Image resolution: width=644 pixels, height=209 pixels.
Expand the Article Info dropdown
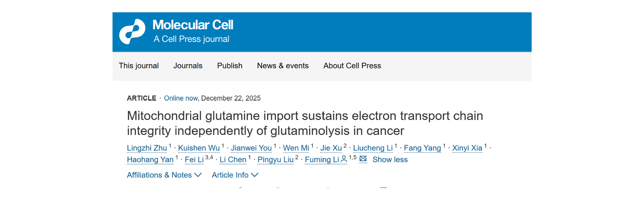pyautogui.click(x=235, y=175)
